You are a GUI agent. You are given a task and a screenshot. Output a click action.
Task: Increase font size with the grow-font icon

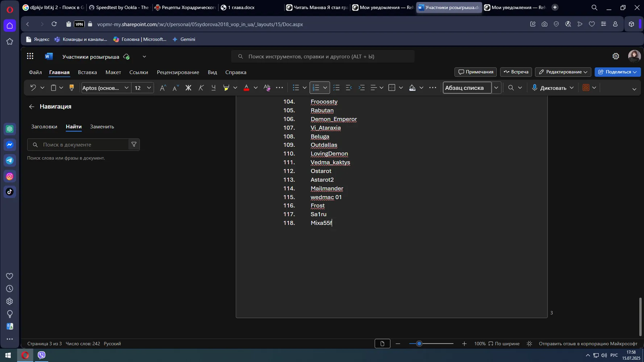[x=163, y=88]
